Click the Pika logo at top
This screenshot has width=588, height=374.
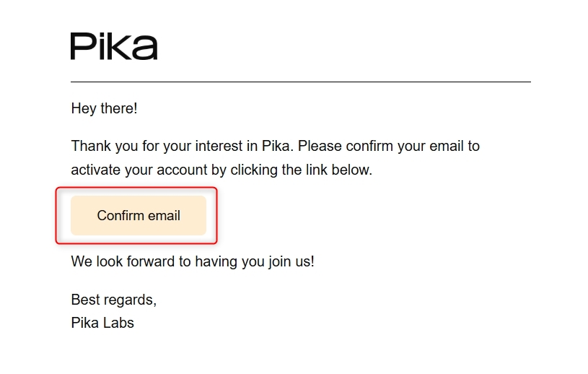pos(114,46)
